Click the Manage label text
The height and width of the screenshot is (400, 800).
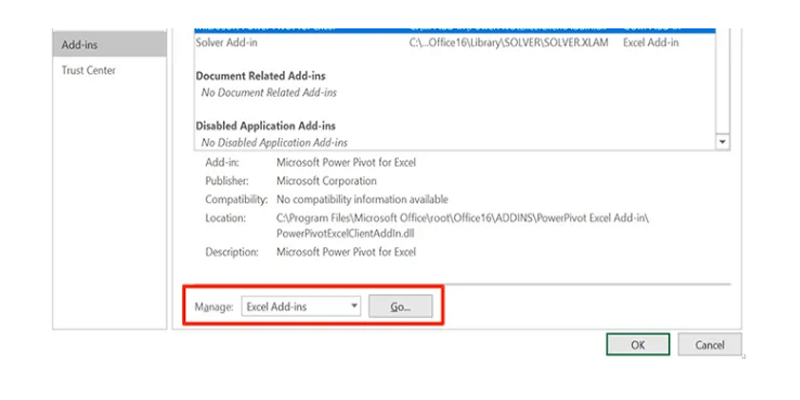pyautogui.click(x=214, y=307)
